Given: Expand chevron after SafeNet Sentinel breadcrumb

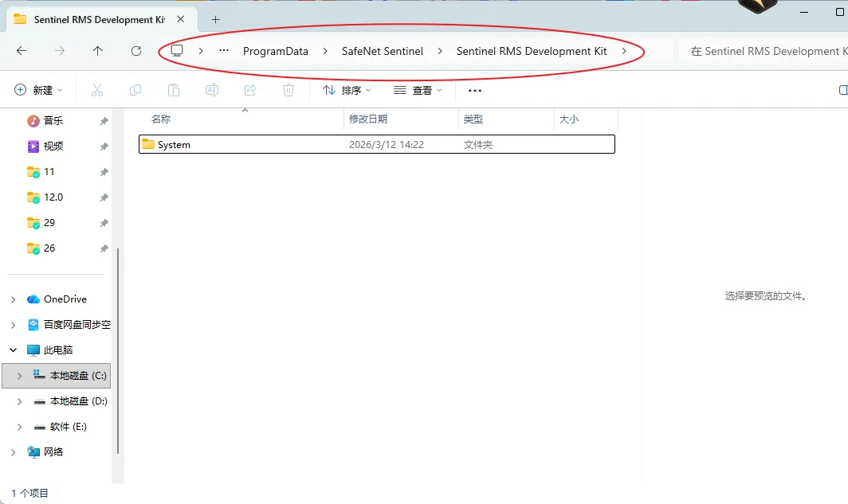Looking at the screenshot, I should 440,51.
